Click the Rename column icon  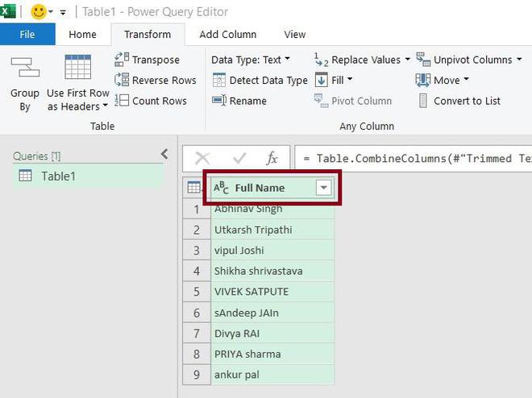[x=218, y=101]
